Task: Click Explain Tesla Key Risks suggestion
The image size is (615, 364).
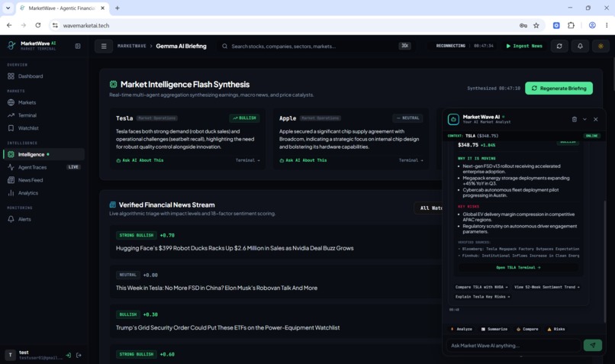Action: (482, 297)
